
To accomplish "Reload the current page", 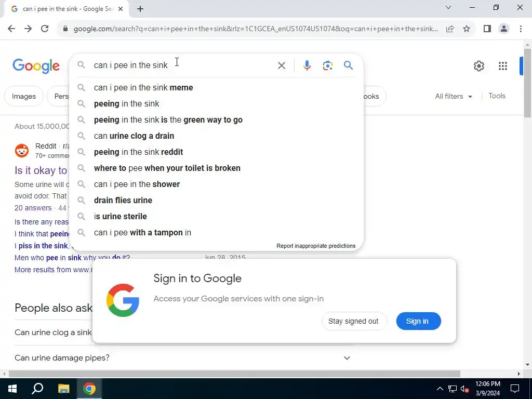I will [45, 29].
